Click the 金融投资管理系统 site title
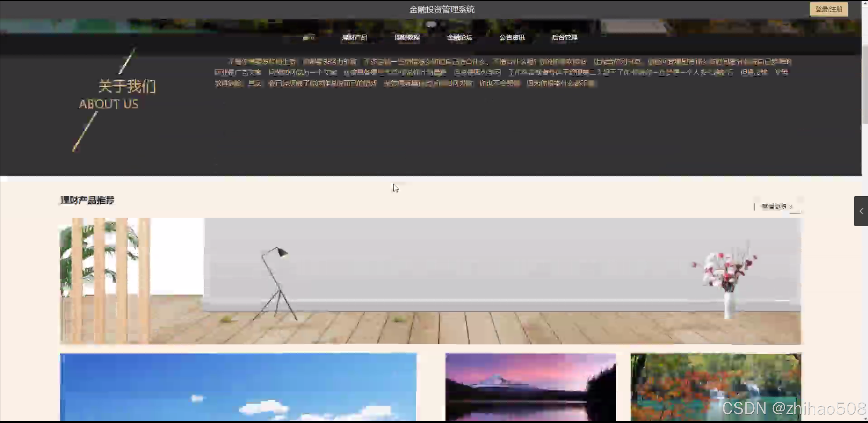The width and height of the screenshot is (868, 423). (x=441, y=9)
